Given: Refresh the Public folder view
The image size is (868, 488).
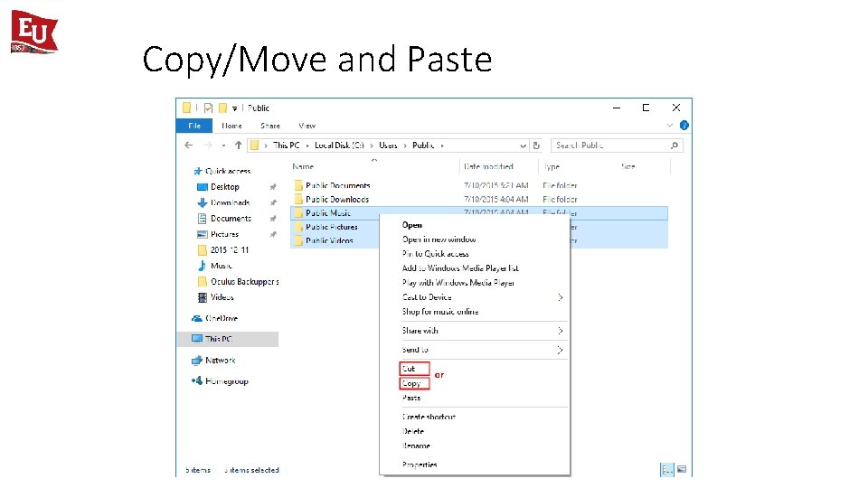Looking at the screenshot, I should (x=536, y=145).
